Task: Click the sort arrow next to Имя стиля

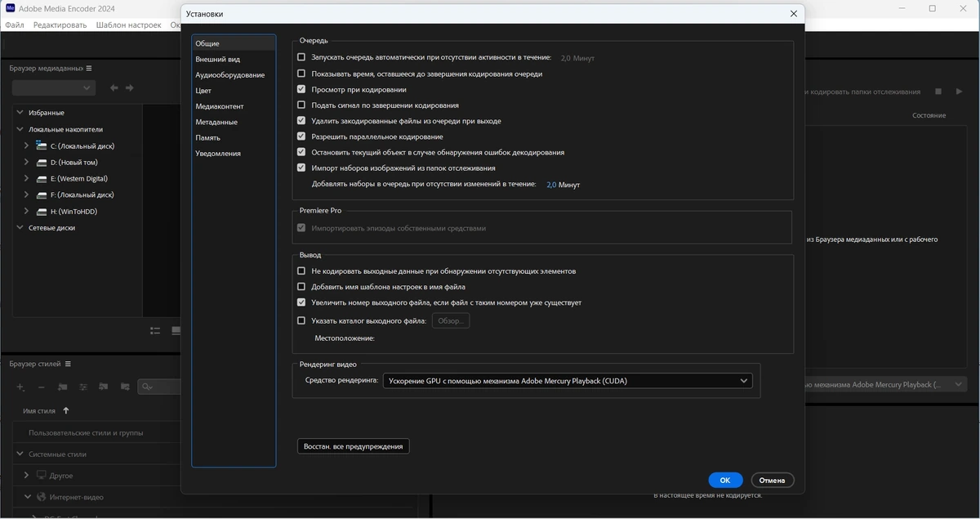Action: (x=66, y=410)
